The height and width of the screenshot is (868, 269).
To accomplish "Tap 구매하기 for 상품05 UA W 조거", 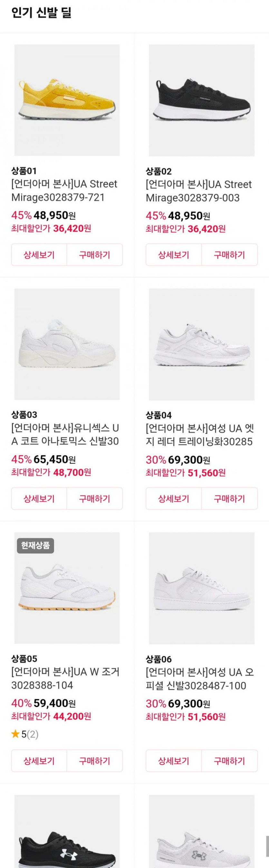I will (94, 761).
